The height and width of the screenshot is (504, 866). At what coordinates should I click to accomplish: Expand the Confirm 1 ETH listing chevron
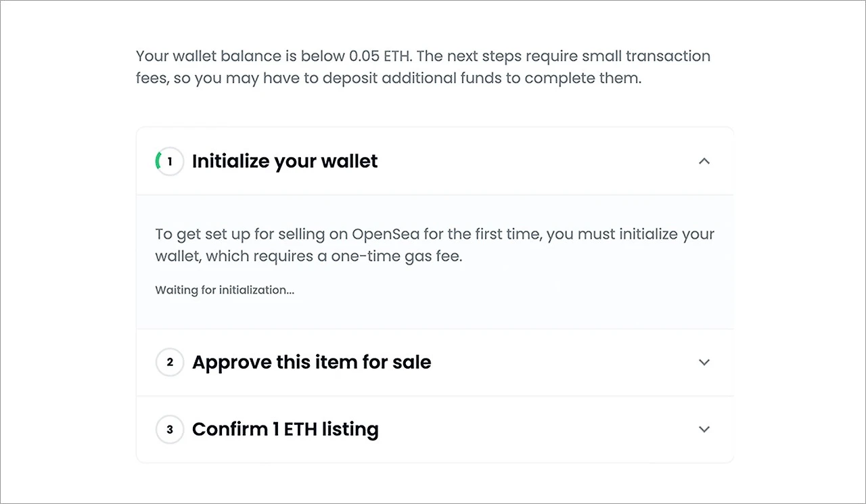click(x=704, y=430)
